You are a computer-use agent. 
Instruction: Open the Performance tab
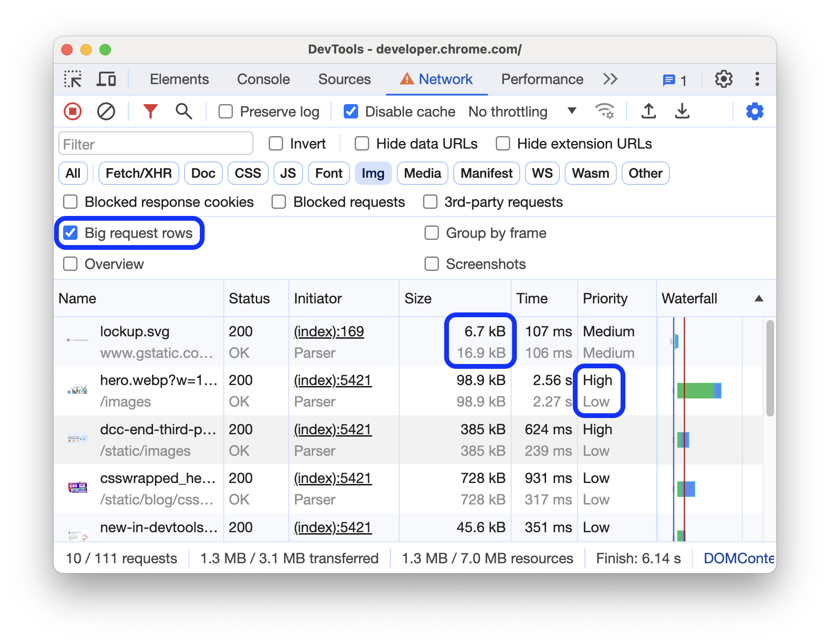coord(542,79)
